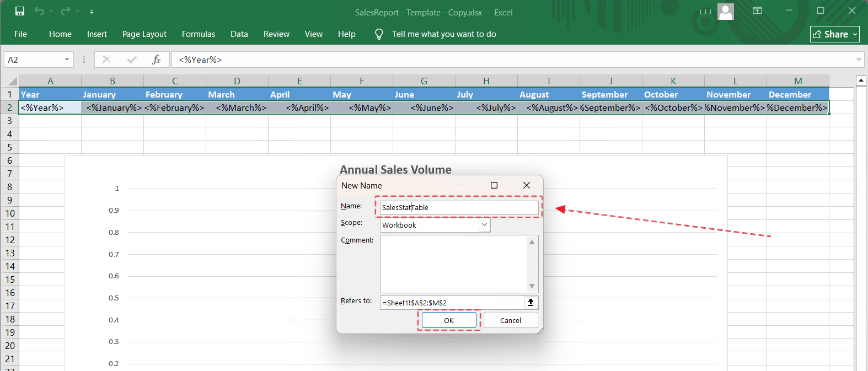Expand the formula bar with the chevron

pyautogui.click(x=859, y=60)
